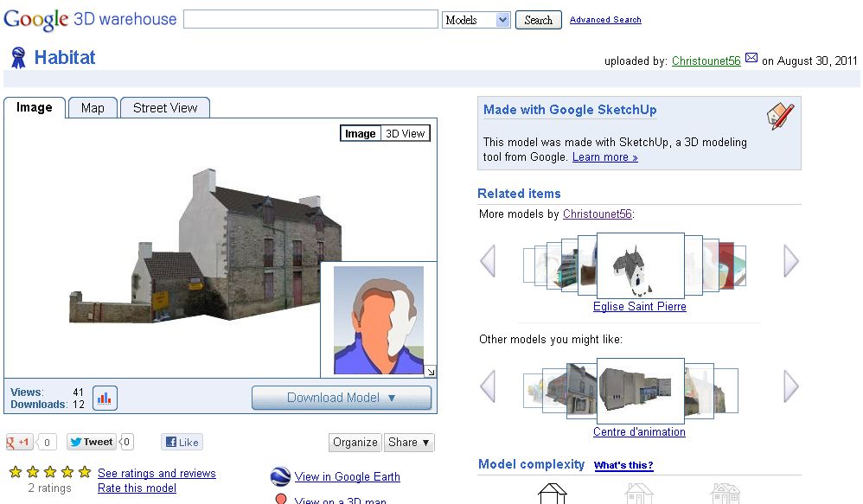
Task: Open View in Google Earth link
Action: 348,476
